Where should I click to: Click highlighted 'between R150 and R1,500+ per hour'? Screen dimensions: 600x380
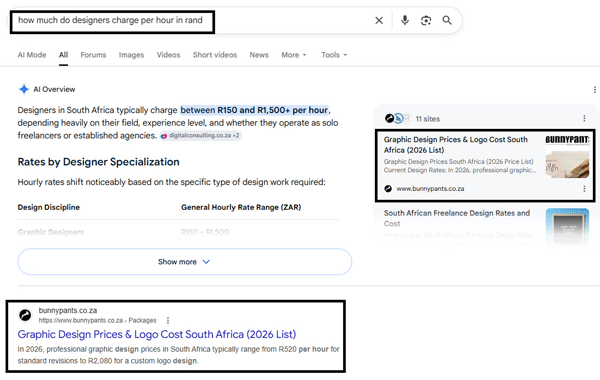coord(254,110)
